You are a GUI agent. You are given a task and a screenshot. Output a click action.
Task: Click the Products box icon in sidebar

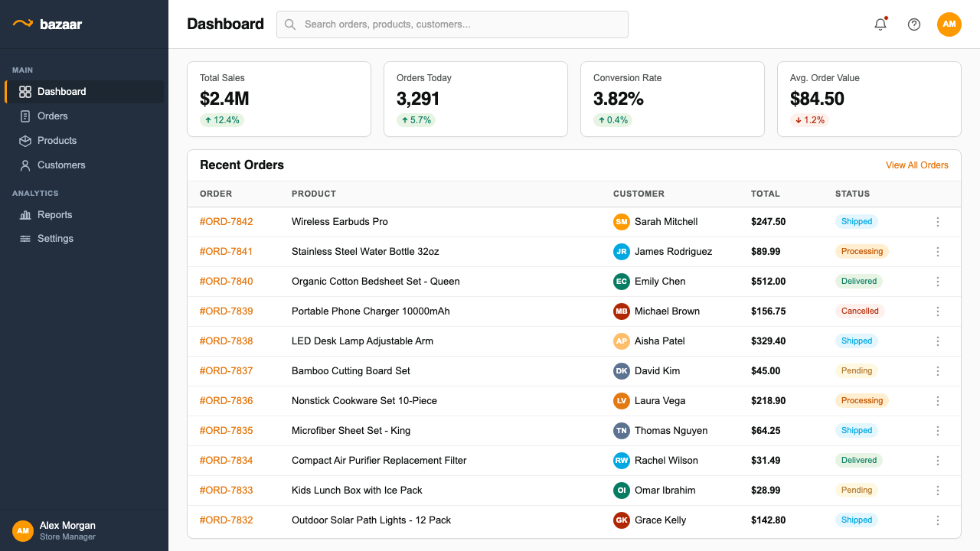pyautogui.click(x=25, y=141)
